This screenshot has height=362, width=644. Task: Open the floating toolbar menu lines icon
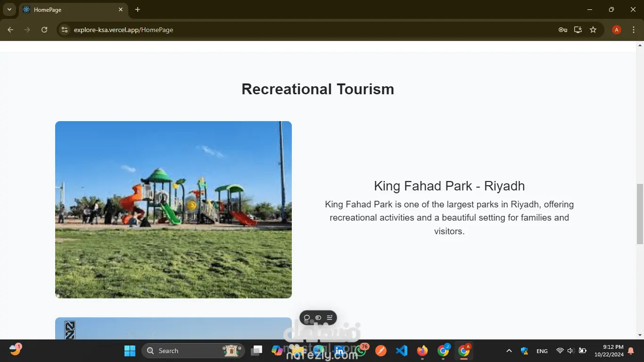[x=330, y=318]
